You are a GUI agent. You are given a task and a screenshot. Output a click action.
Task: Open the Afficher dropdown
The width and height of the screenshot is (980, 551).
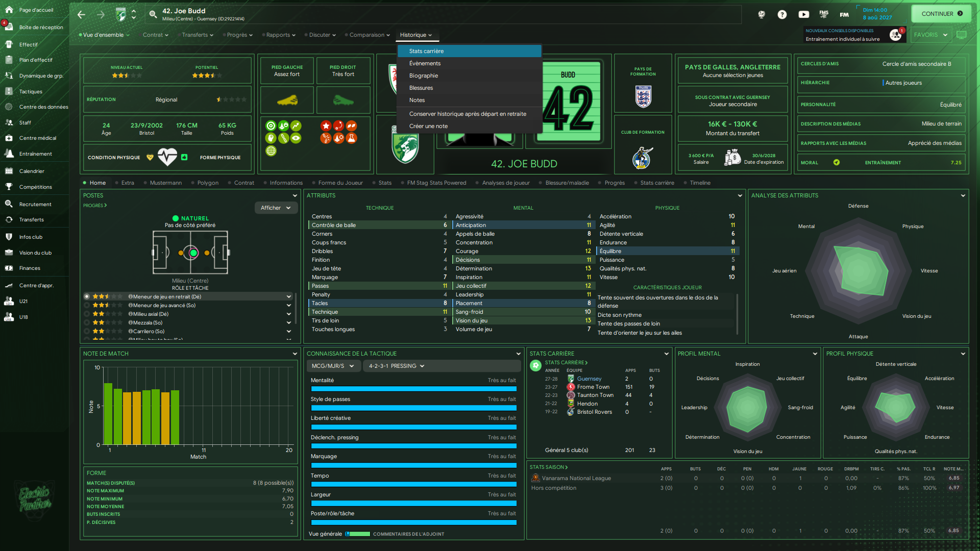(276, 208)
